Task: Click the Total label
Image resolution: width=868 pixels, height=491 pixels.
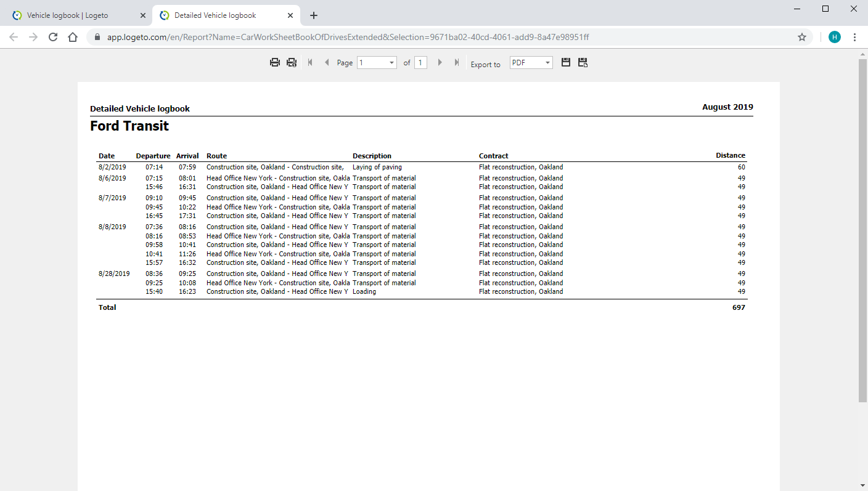Action: (107, 307)
